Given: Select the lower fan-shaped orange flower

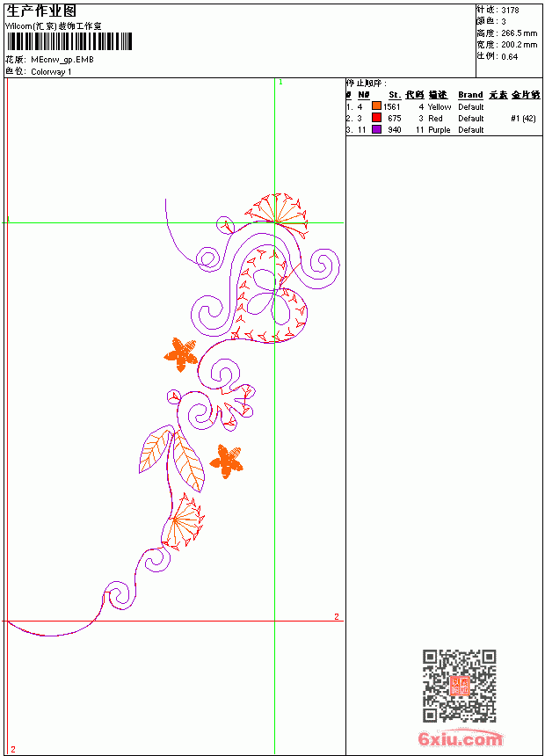Looking at the screenshot, I should click(182, 522).
